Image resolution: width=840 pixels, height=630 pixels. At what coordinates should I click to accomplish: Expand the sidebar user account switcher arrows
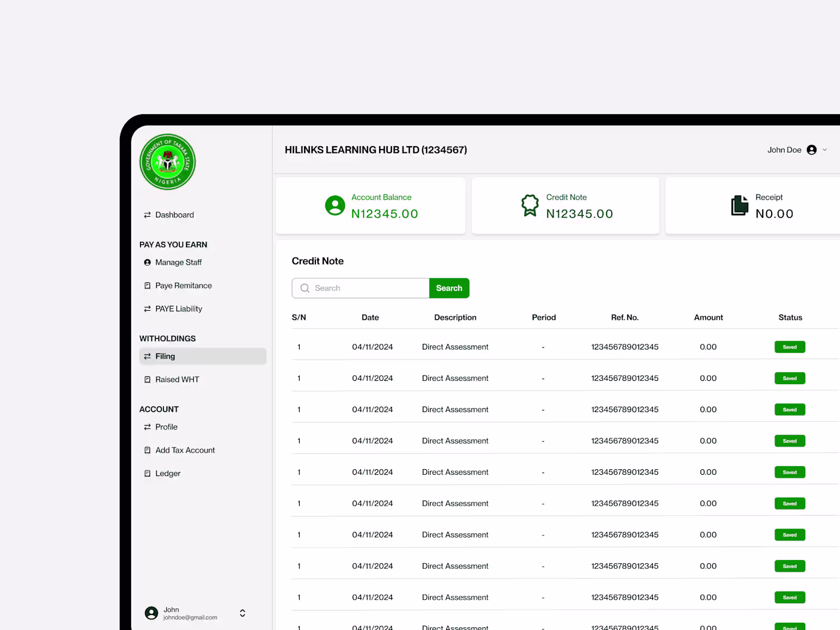[242, 613]
